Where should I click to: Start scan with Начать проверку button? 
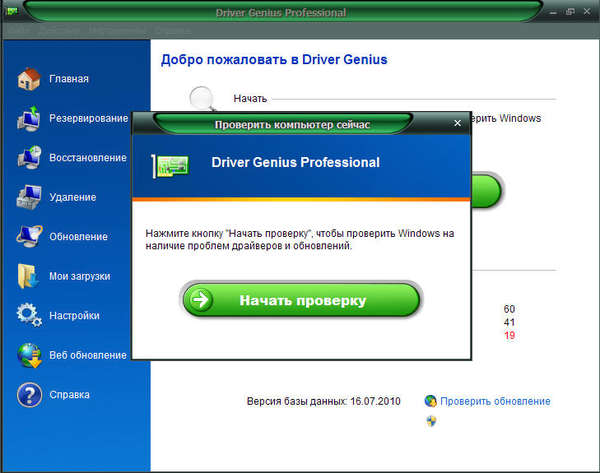click(300, 300)
